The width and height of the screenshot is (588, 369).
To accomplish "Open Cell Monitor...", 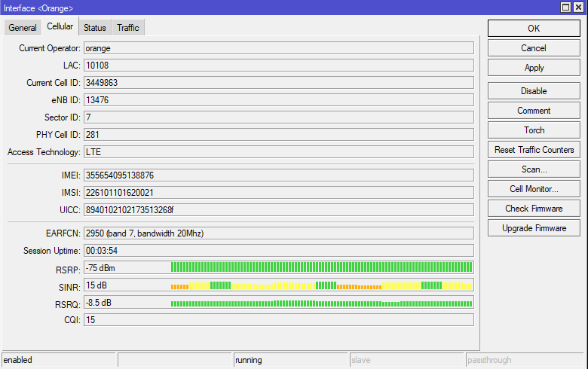I will point(534,189).
